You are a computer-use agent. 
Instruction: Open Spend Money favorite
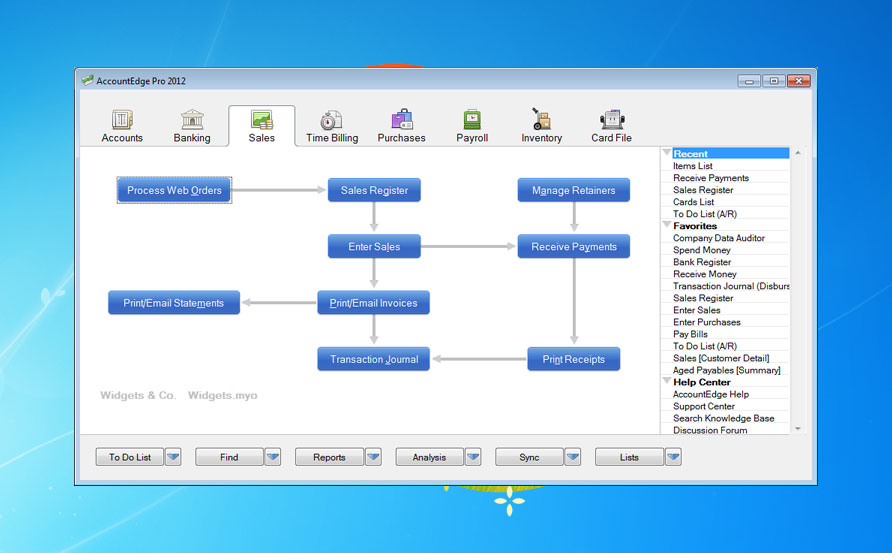point(702,250)
